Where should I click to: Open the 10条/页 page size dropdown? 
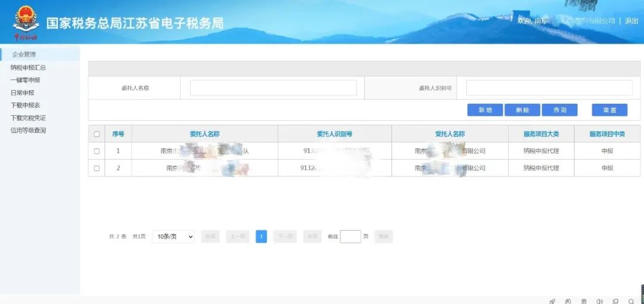click(x=173, y=237)
